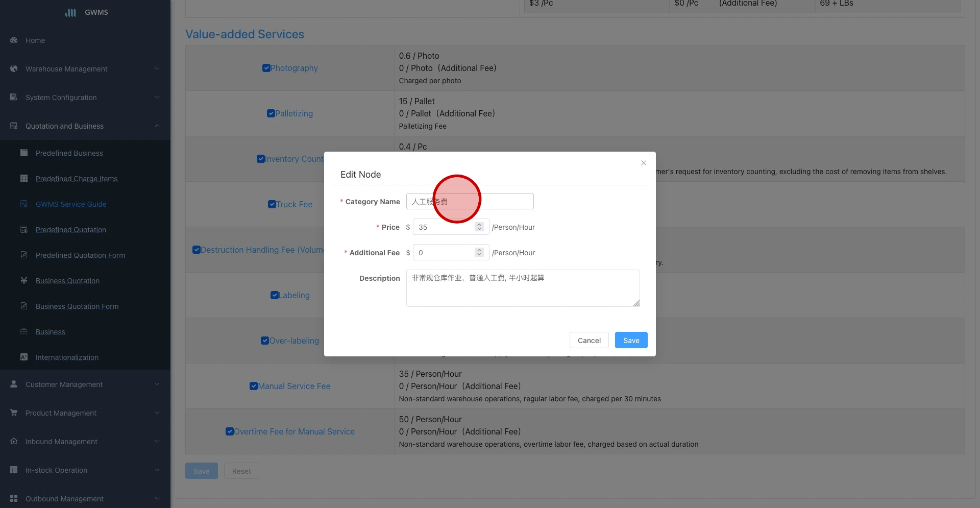Viewport: 980px width, 508px height.
Task: Toggle the Truck Fee checkbox
Action: pyautogui.click(x=272, y=204)
